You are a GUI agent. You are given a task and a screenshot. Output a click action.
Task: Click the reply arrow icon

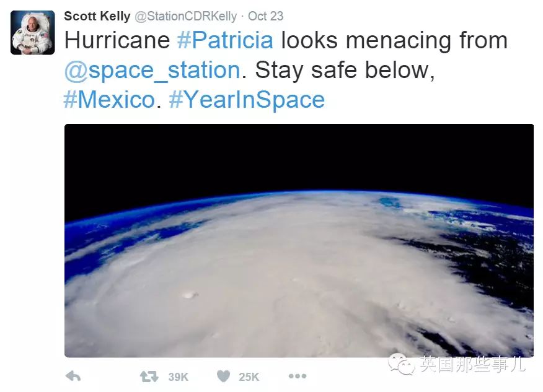73,376
